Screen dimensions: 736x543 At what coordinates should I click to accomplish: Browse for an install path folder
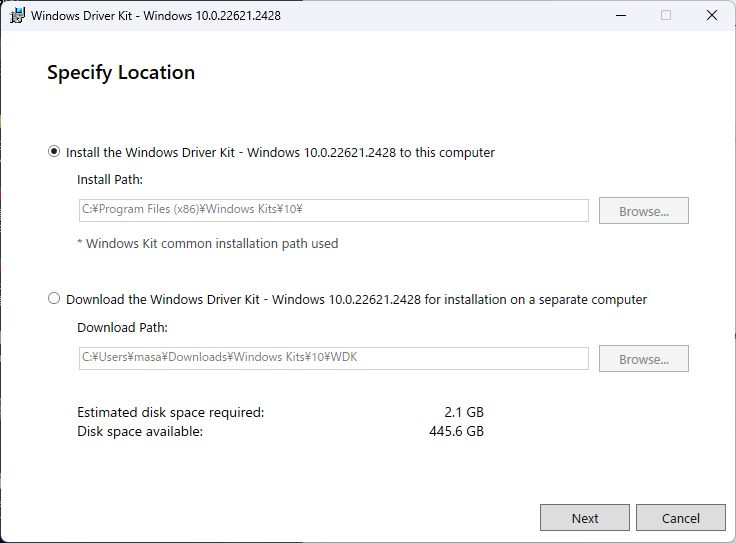tap(644, 211)
